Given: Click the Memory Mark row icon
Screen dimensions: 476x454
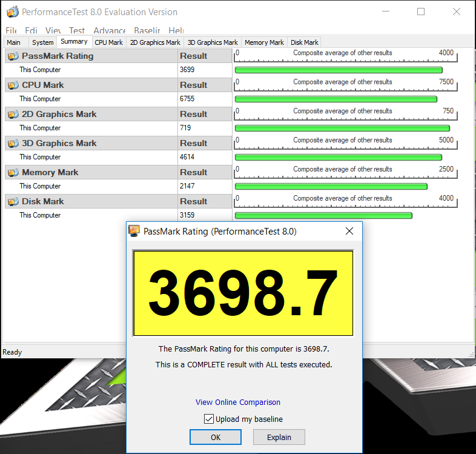Looking at the screenshot, I should point(13,172).
